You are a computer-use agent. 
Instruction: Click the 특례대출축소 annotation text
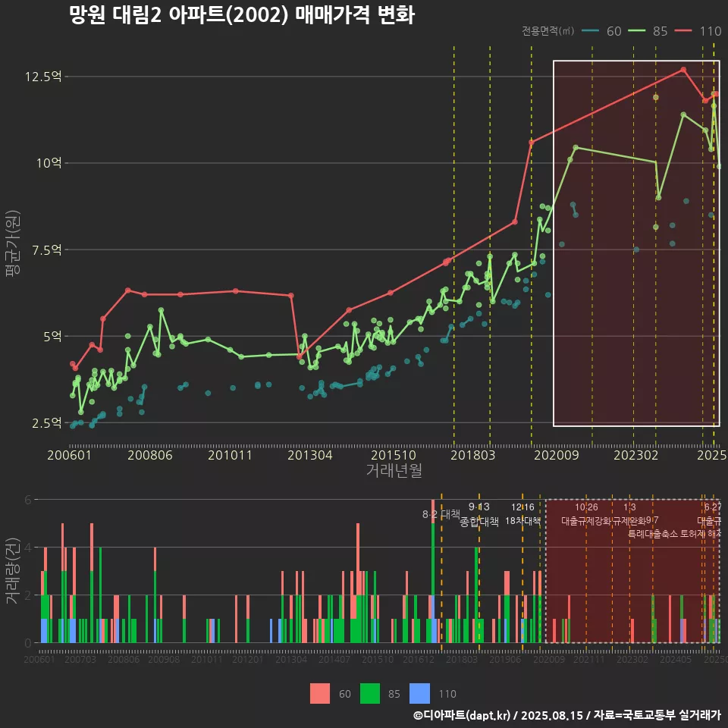[653, 534]
